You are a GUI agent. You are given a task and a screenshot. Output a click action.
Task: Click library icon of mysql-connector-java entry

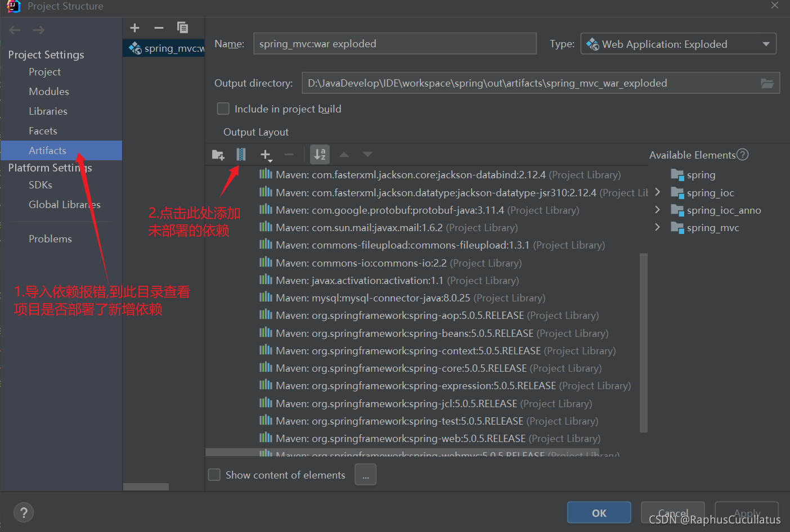pyautogui.click(x=265, y=297)
